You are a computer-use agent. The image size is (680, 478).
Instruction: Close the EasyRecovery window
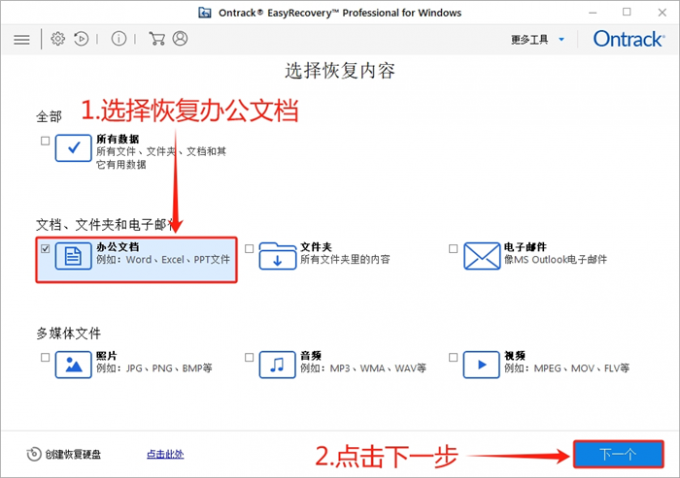pos(662,12)
